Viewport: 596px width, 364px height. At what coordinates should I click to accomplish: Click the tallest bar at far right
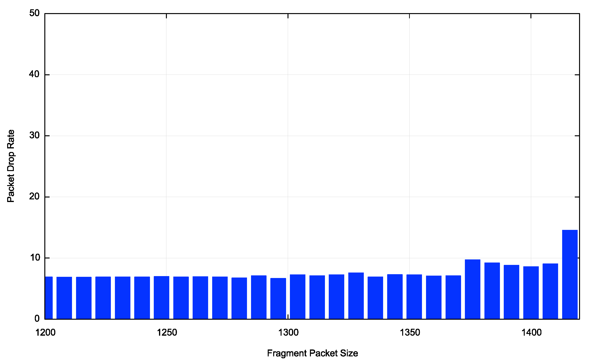coord(570,274)
